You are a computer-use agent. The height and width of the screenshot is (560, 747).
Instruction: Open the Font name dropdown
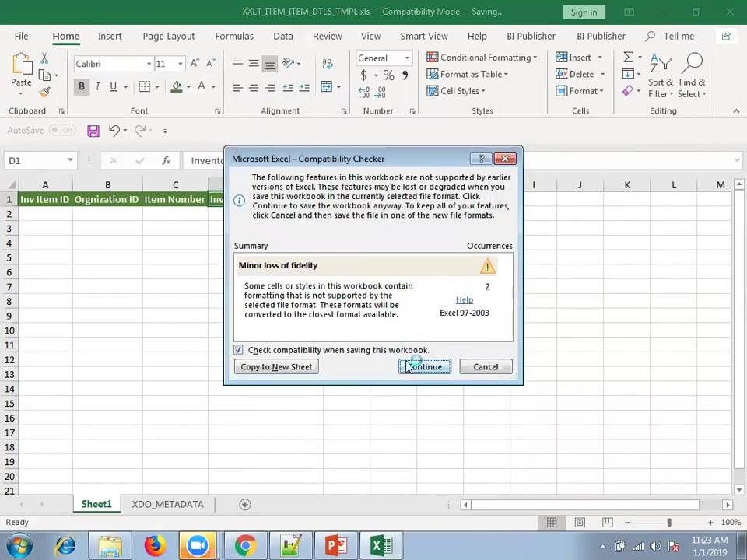coord(149,64)
